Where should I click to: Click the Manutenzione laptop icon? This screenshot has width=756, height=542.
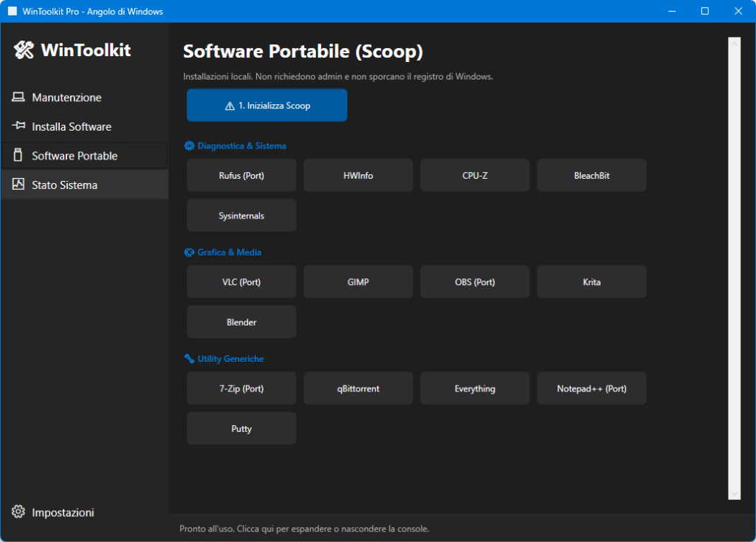[18, 97]
